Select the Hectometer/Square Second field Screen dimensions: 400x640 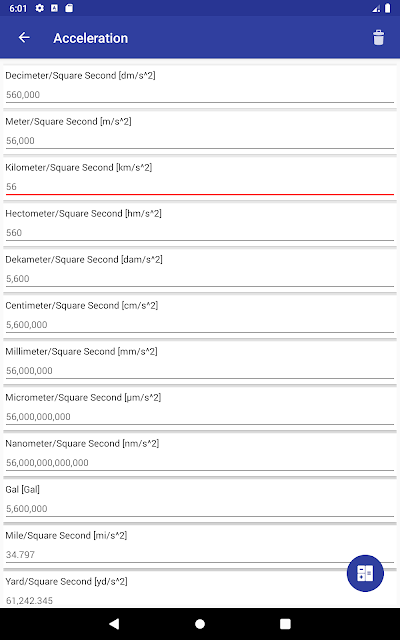200,233
